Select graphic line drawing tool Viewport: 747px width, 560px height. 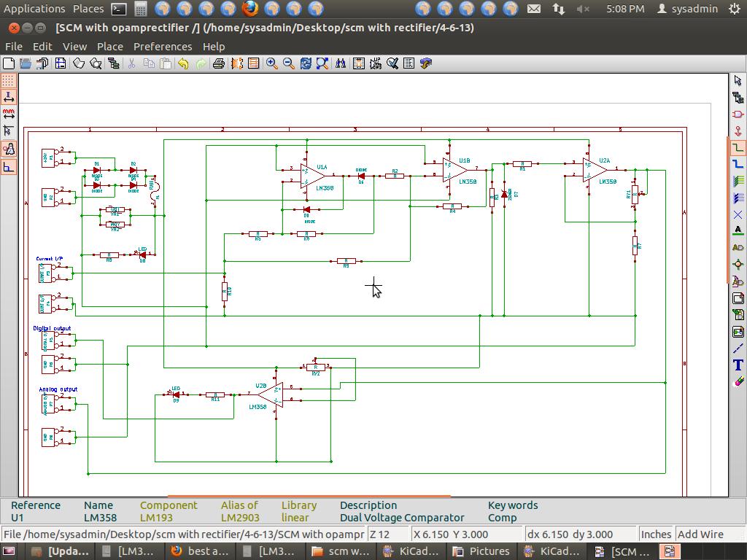point(738,349)
